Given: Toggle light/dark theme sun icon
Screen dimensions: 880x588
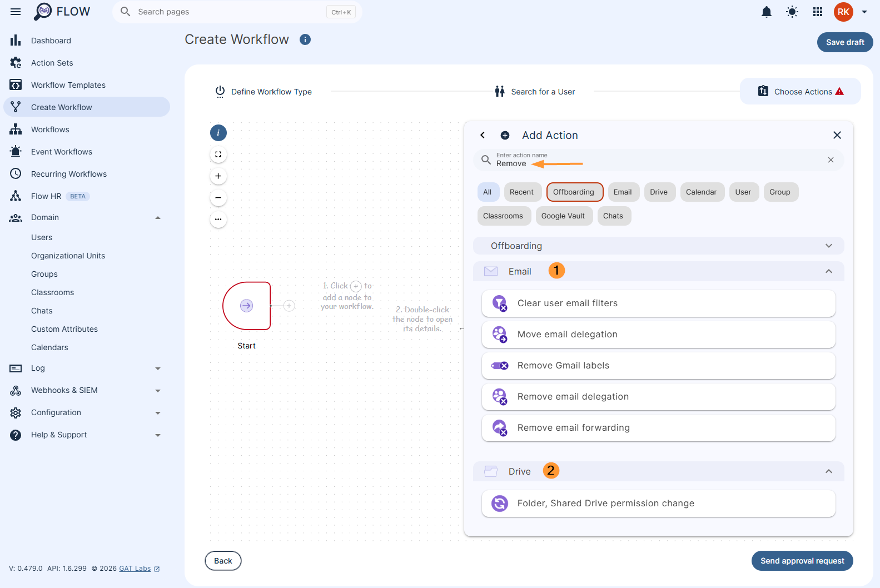Looking at the screenshot, I should pyautogui.click(x=792, y=12).
